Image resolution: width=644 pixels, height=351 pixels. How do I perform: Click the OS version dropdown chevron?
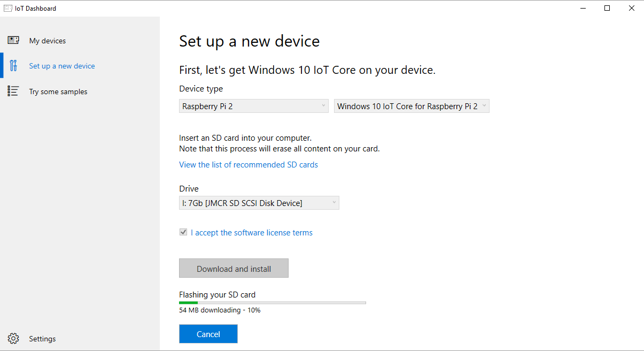[484, 105]
